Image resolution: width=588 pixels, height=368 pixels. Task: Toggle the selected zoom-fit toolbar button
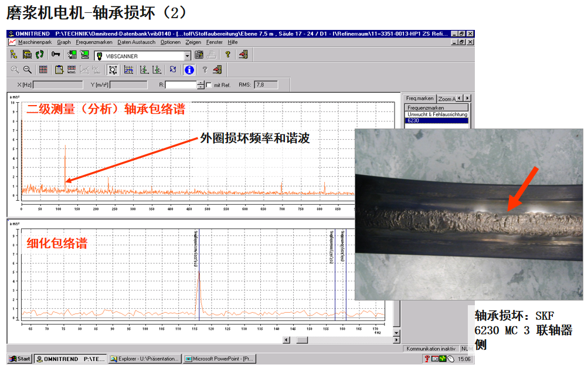coord(113,70)
